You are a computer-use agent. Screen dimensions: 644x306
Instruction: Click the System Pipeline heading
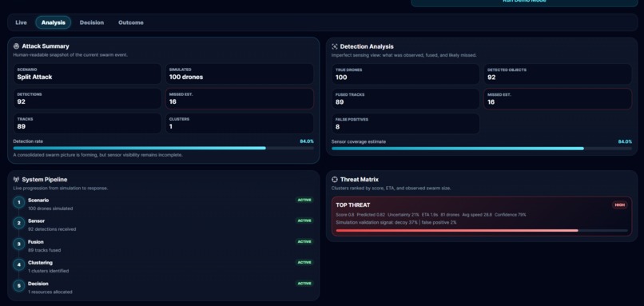45,180
